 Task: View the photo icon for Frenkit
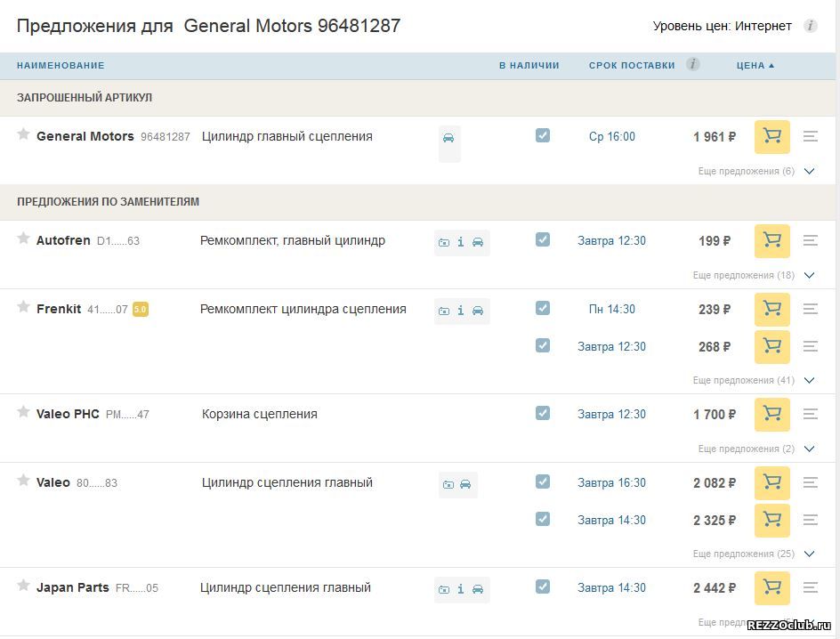tap(444, 311)
